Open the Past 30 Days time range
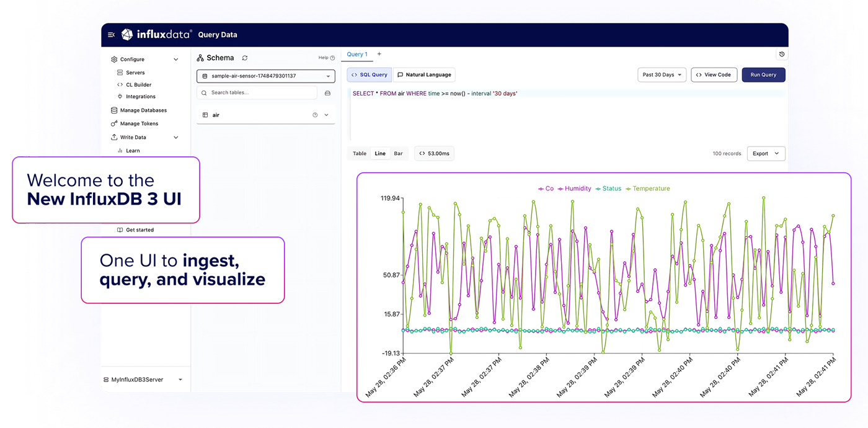 point(662,75)
